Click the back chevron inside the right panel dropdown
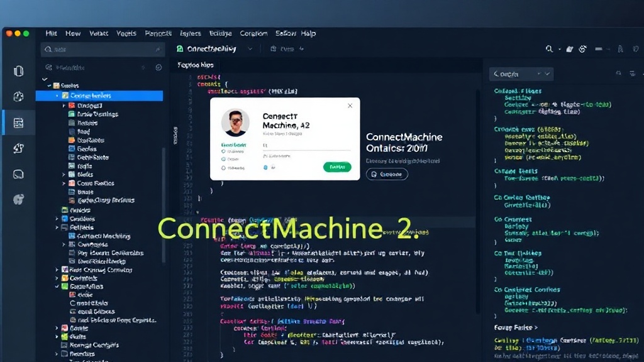The image size is (644, 362). (x=496, y=74)
